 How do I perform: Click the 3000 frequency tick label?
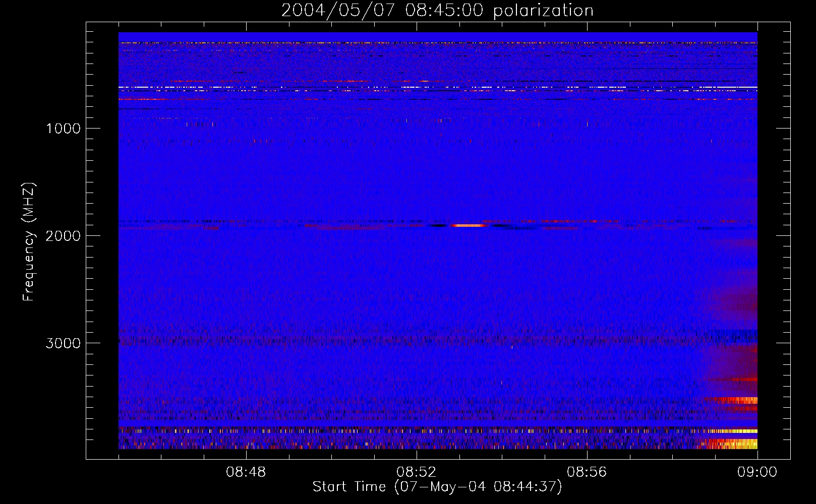tap(63, 343)
